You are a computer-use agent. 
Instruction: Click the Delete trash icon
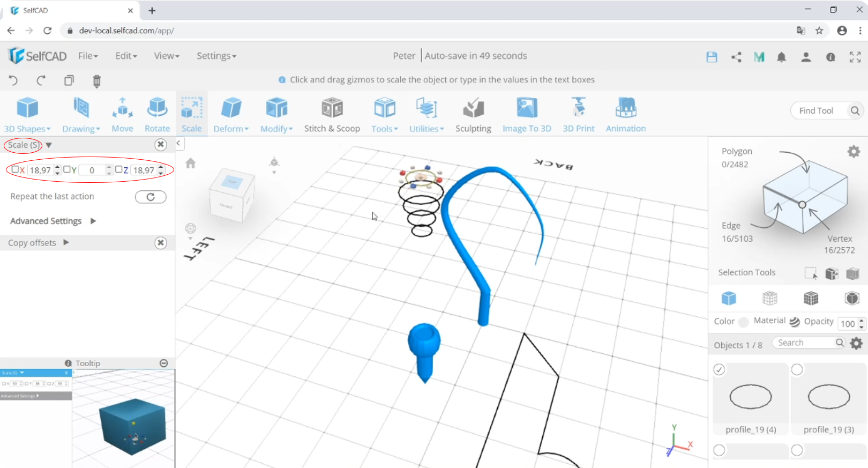(x=96, y=81)
